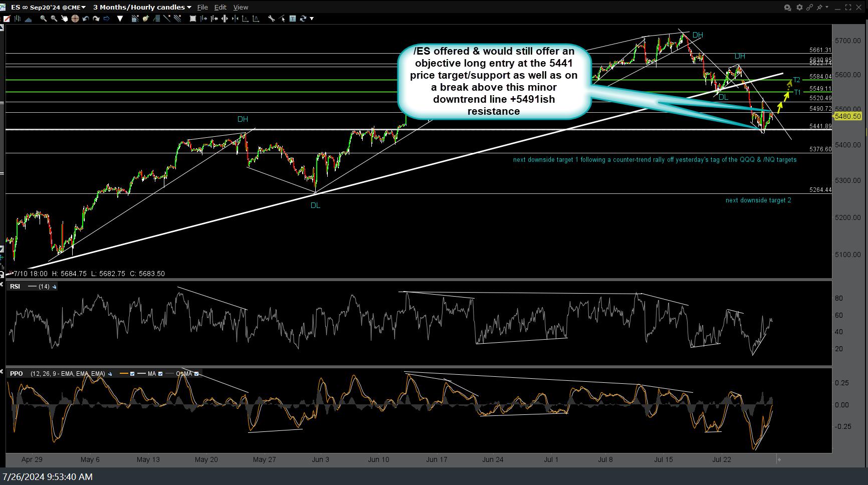Click the 5661.31 price level label
This screenshot has height=485, width=868.
820,50
